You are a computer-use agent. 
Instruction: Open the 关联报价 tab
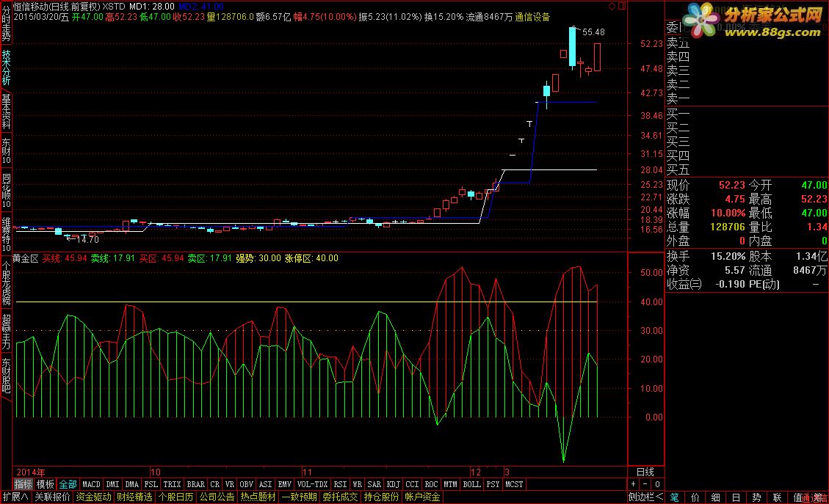tap(52, 497)
